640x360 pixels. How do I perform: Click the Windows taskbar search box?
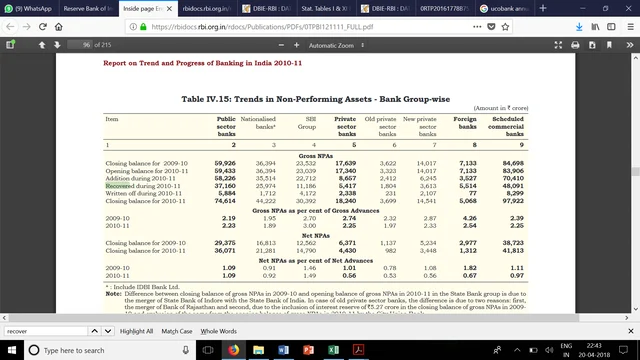[x=110, y=350]
